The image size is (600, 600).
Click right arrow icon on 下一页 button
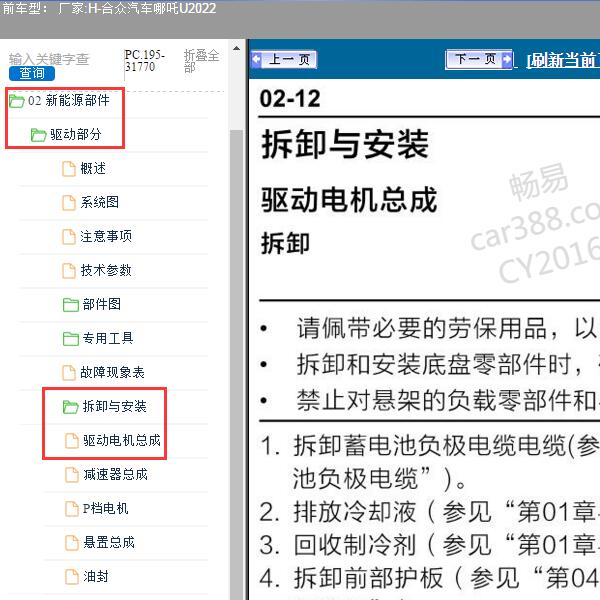pos(507,59)
